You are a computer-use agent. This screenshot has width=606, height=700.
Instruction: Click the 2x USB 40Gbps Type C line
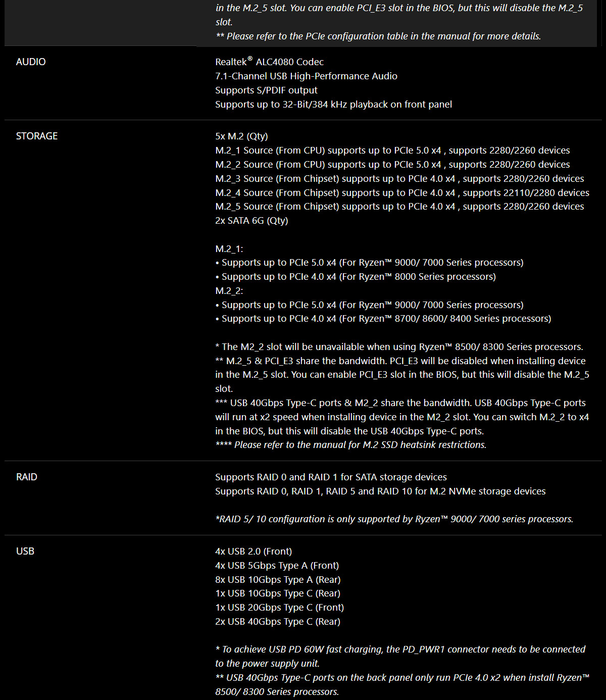tap(278, 622)
